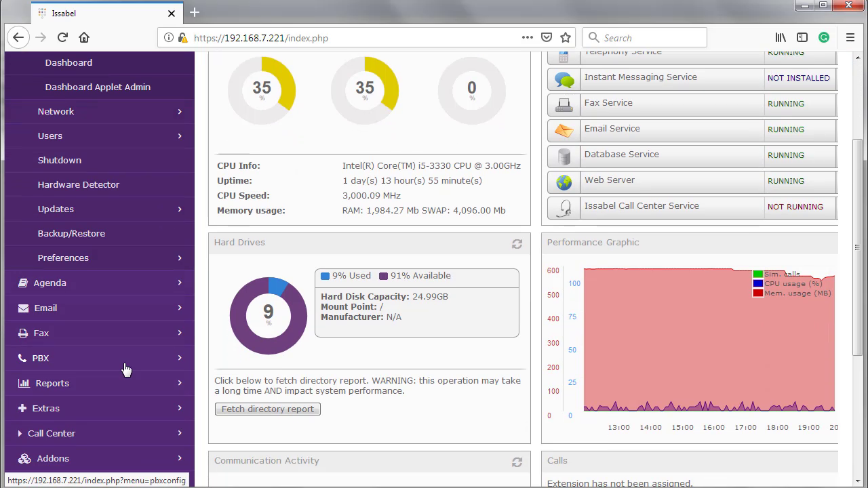Click the Call Center Service headset icon

click(564, 208)
